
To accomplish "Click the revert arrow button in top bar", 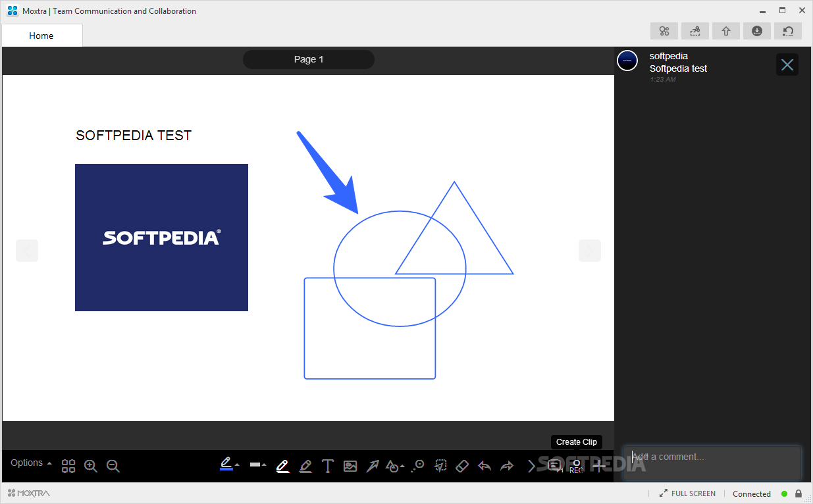I will [788, 31].
